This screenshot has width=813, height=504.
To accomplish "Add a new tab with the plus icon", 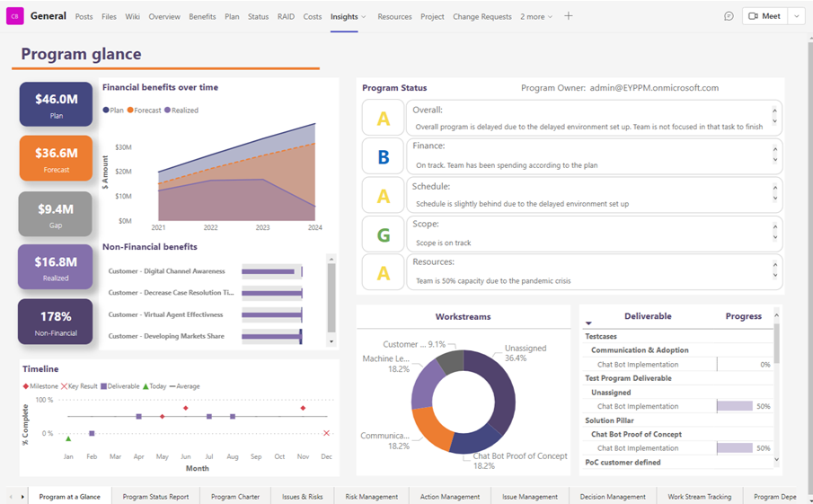I will tap(568, 16).
